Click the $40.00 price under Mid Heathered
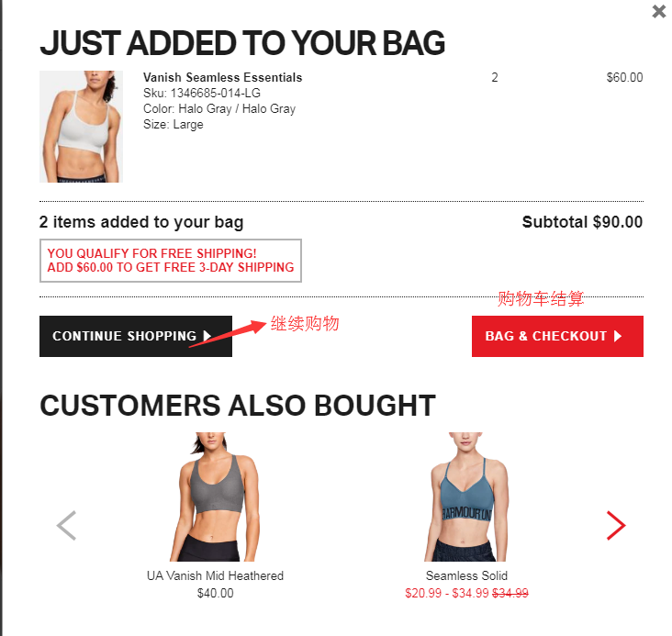The width and height of the screenshot is (672, 636). pos(215,593)
